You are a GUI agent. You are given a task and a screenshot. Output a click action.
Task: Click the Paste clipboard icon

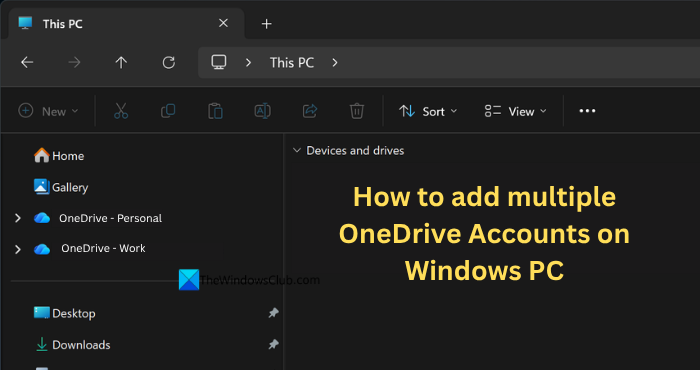(x=215, y=111)
